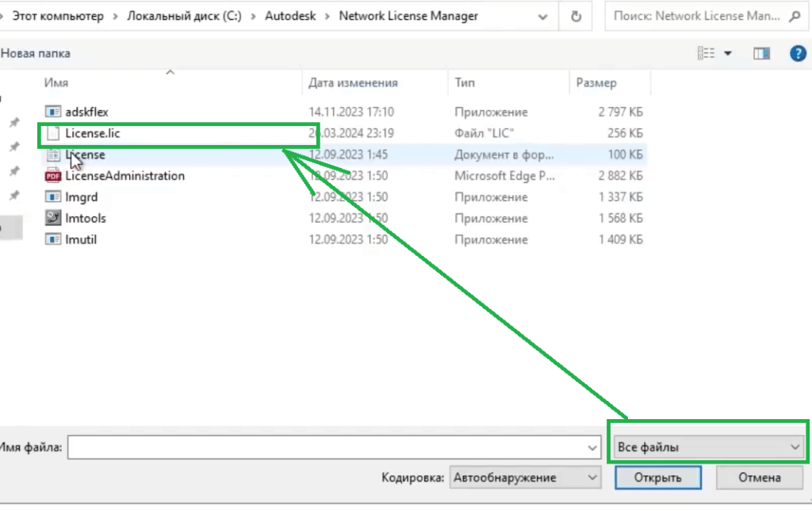Sort by 'Дата изменения' column header
This screenshot has width=812, height=511.
[353, 82]
